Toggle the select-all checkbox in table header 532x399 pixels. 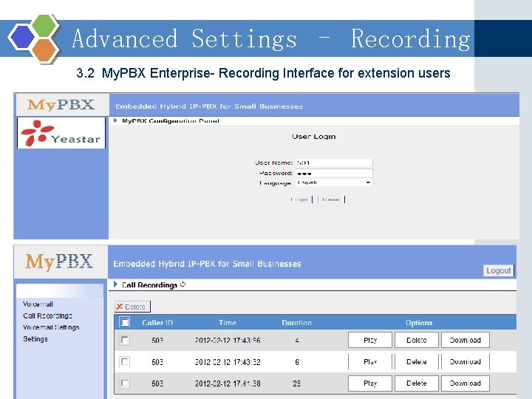tap(125, 322)
